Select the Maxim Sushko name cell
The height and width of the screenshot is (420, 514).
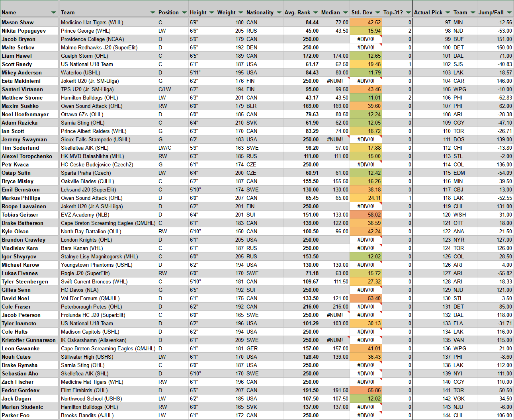tap(29, 106)
